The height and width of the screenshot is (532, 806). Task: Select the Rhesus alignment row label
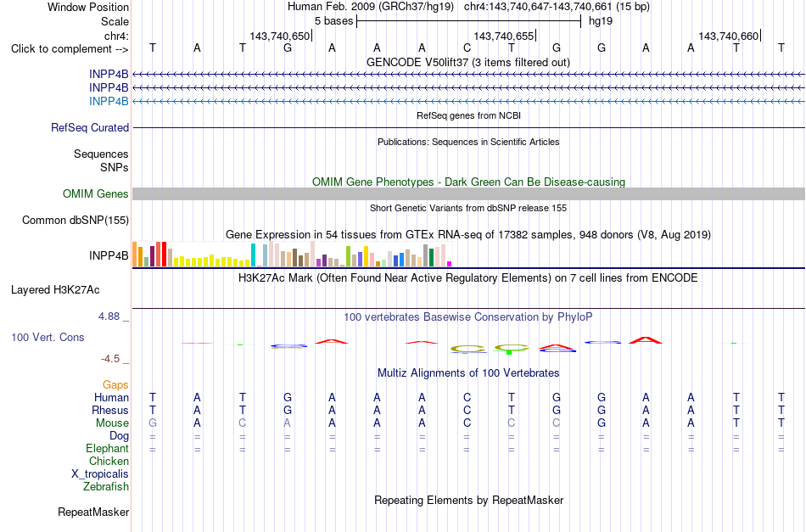(x=110, y=410)
